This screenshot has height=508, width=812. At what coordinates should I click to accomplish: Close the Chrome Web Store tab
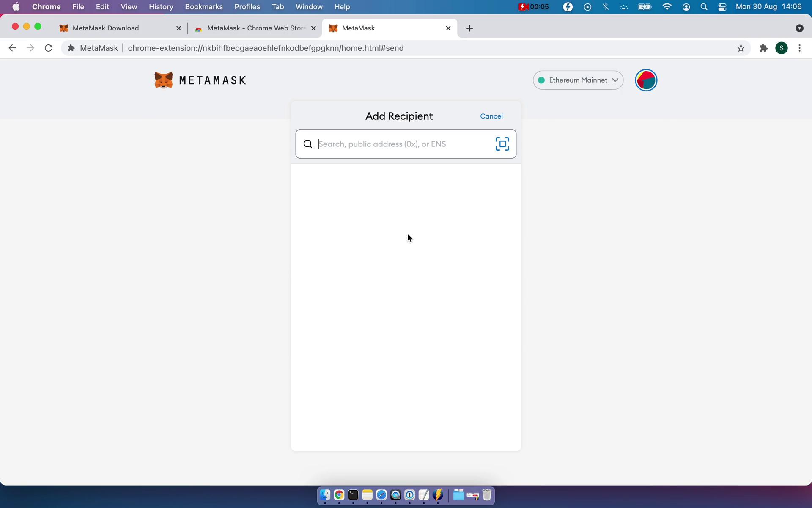pyautogui.click(x=313, y=28)
